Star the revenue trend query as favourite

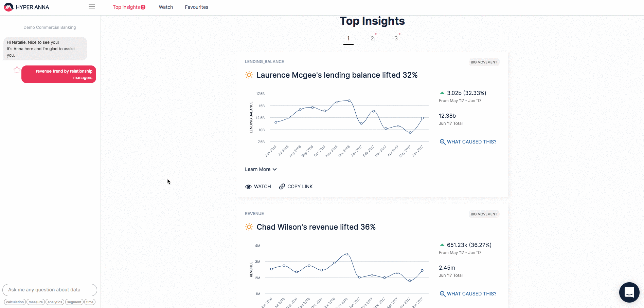(17, 70)
